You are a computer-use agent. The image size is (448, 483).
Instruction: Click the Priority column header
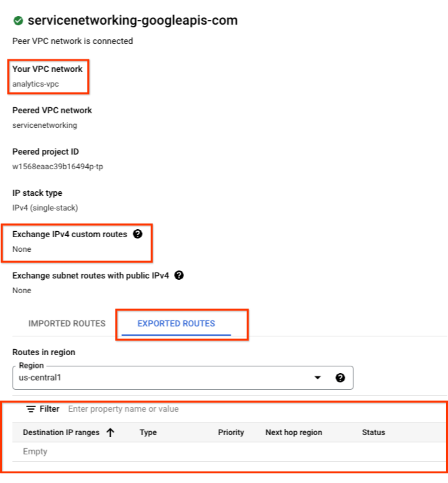231,432
